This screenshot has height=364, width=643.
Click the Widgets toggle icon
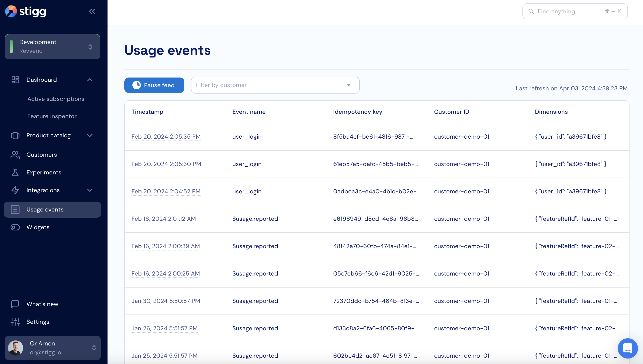point(15,227)
